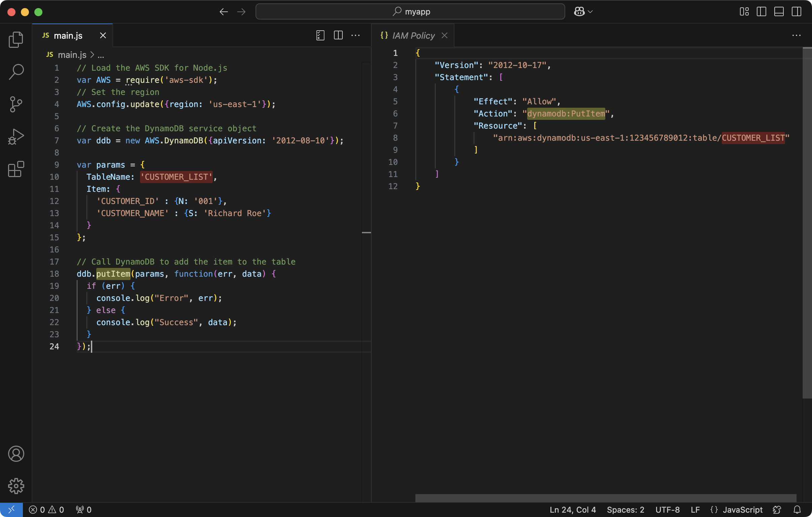Toggle the bottom panel visibility

[779, 12]
